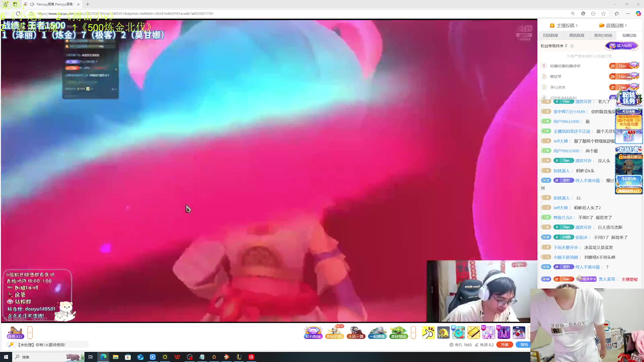Open the 粉丝任务 fan task widget
The height and width of the screenshot is (362, 644).
coord(629,98)
